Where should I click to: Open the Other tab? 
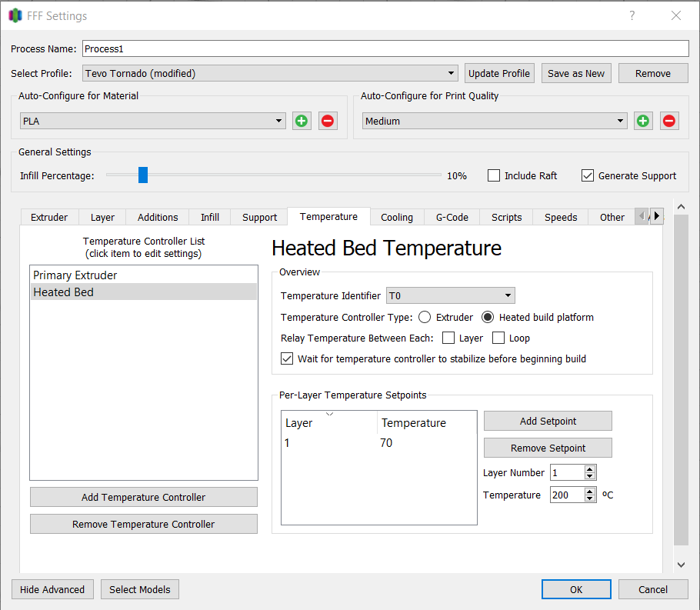pyautogui.click(x=612, y=218)
